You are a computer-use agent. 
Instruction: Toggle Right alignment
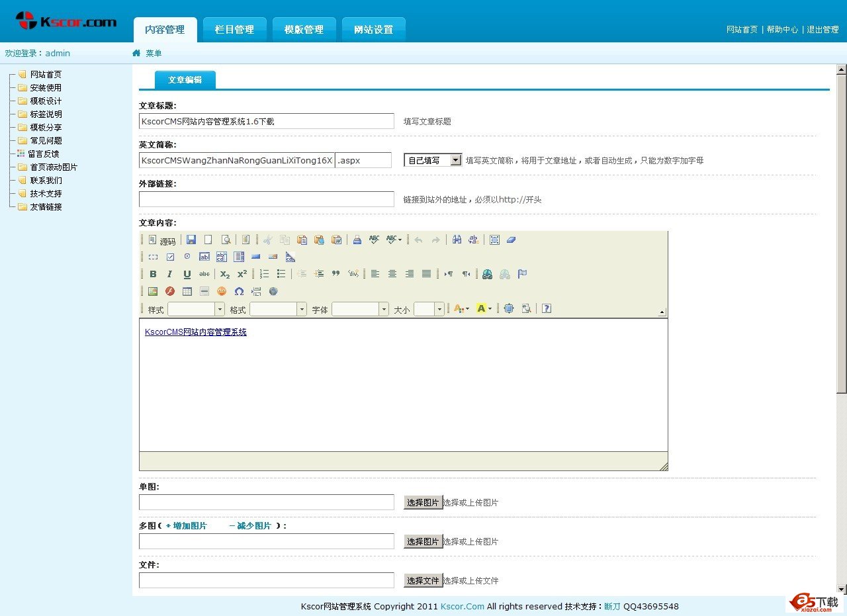point(410,274)
